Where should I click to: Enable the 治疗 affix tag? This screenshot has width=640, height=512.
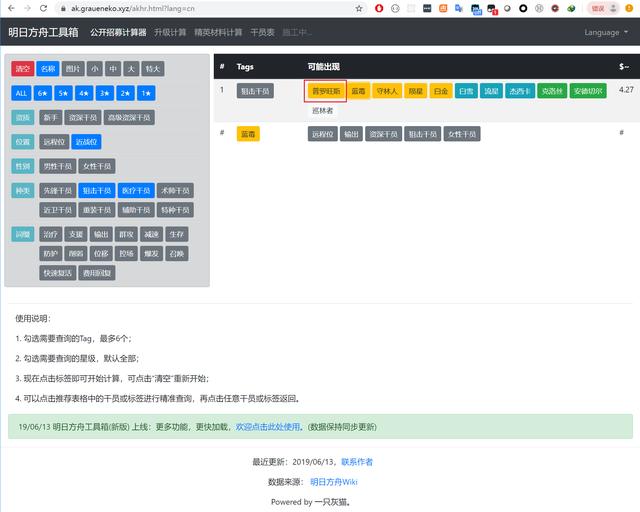pos(50,234)
